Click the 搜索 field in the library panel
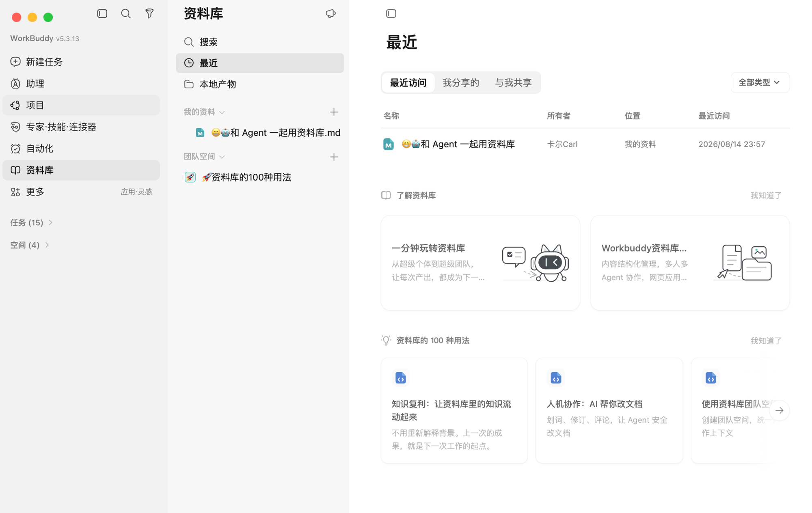 (x=260, y=42)
